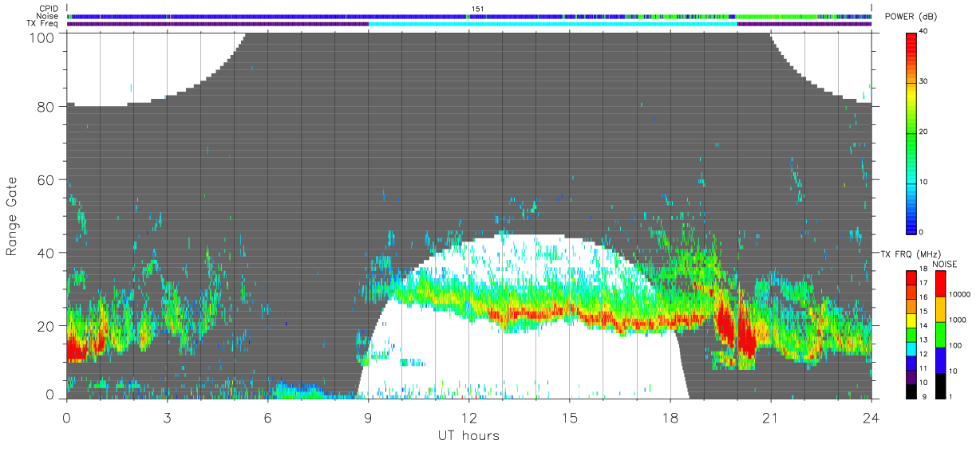This screenshot has width=980, height=452.
Task: Pick the purple 10–11 MHz TX FRQ swatch
Action: (x=912, y=375)
